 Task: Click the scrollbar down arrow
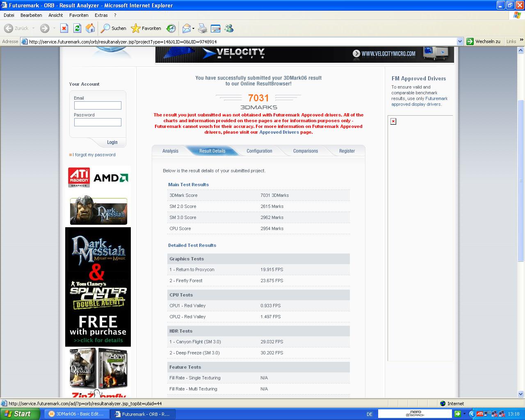(x=521, y=394)
